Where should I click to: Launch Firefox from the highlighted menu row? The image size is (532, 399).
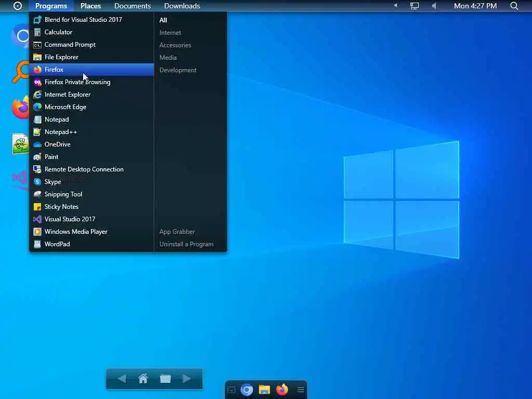tap(91, 70)
